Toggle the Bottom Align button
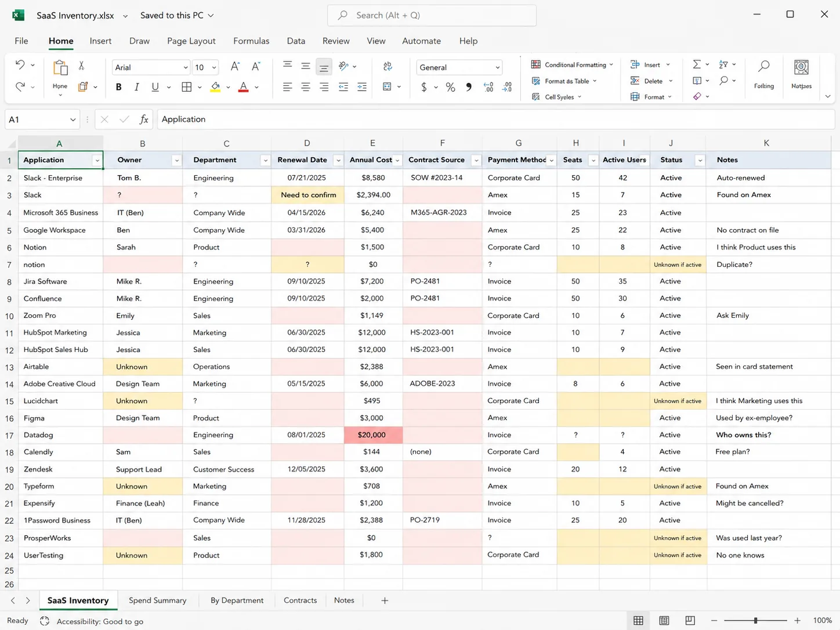Viewport: 840px width, 630px height. [x=324, y=67]
